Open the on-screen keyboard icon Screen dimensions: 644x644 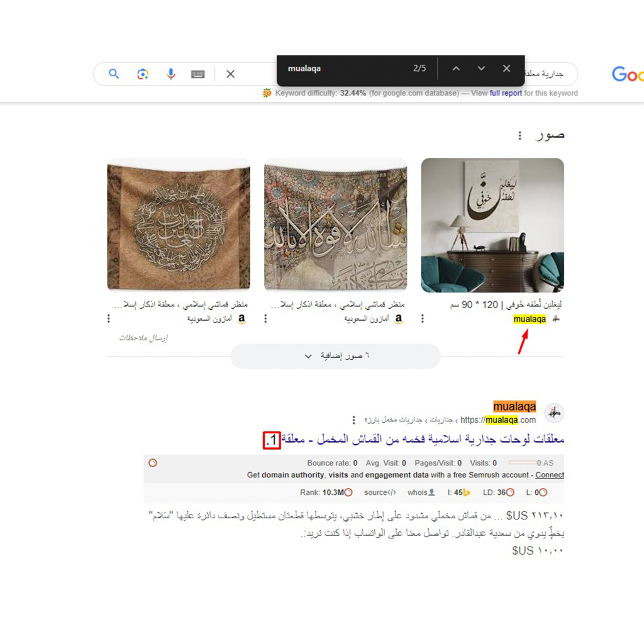coord(198,74)
